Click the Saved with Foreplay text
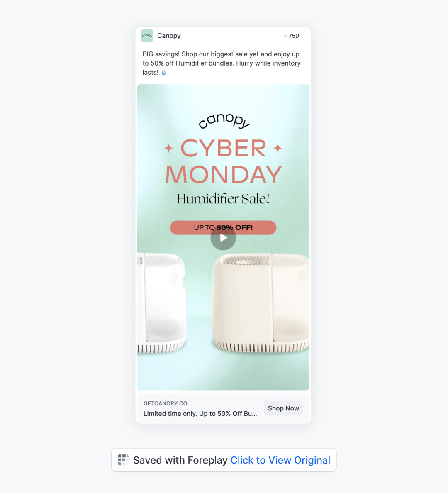 pyautogui.click(x=180, y=460)
